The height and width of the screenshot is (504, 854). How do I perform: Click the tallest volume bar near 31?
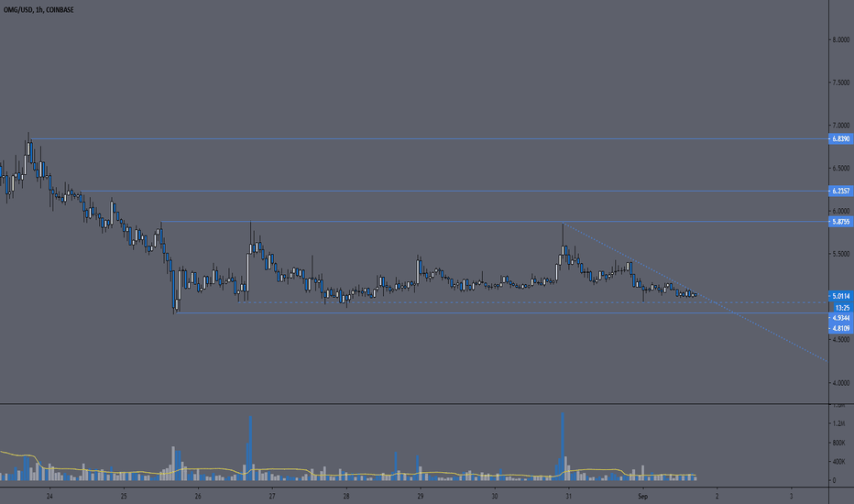click(563, 447)
